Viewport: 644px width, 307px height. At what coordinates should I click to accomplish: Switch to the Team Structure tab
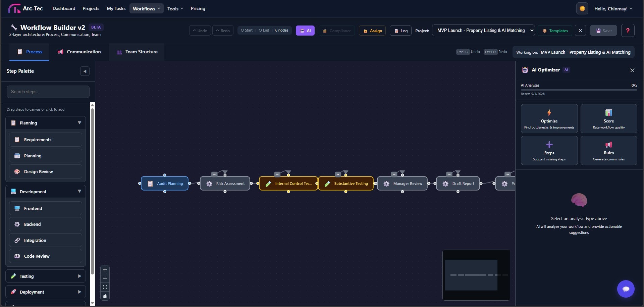[137, 52]
